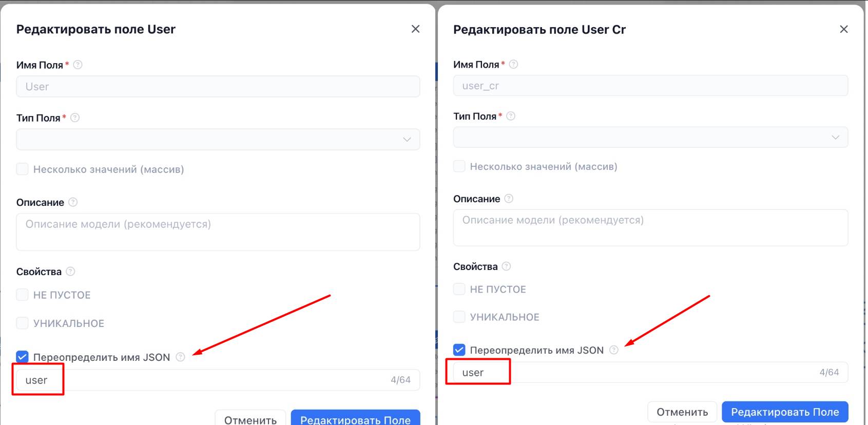The width and height of the screenshot is (868, 425).
Task: Click help icon next to Имя Поля in User dialog
Action: (78, 65)
